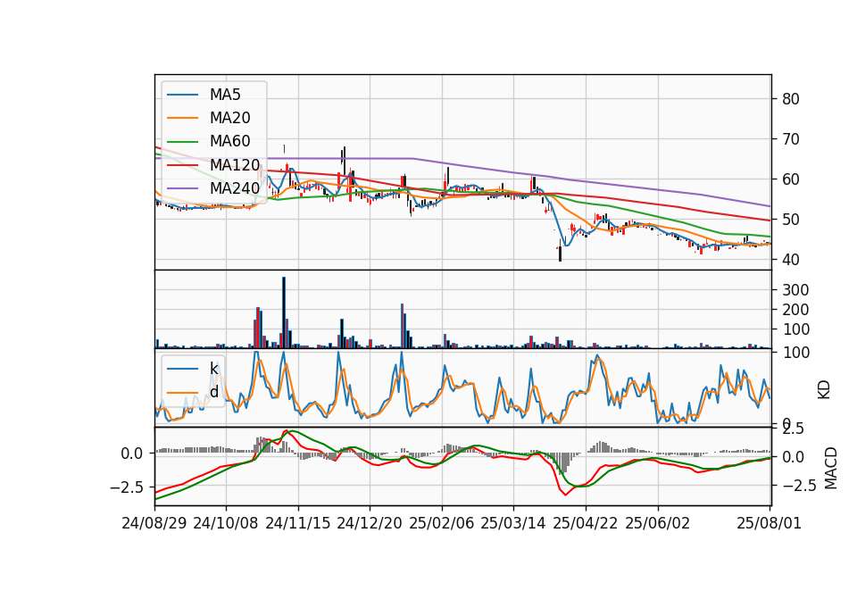
Task: Click the volume axis value 300
Action: (x=795, y=289)
